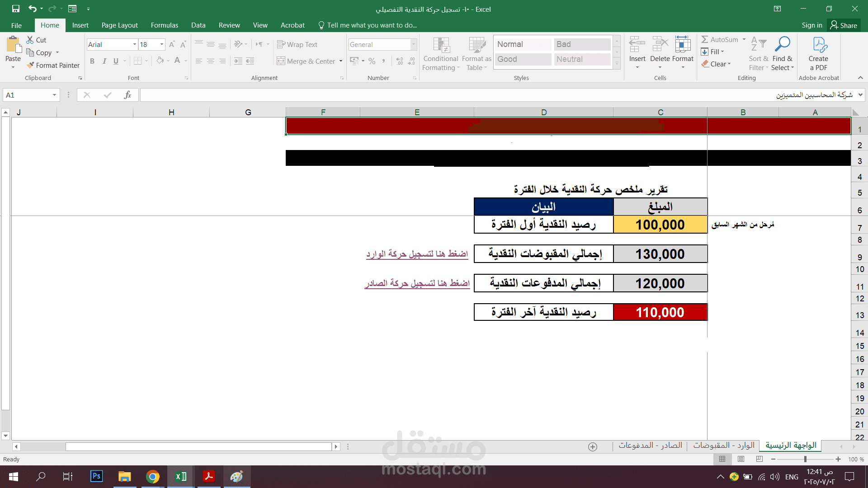Click the New Sheet plus icon

coord(593,446)
